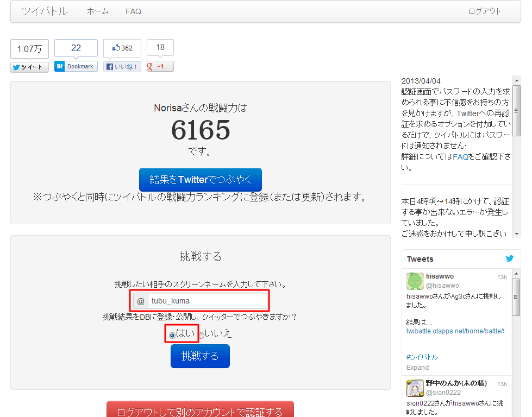This screenshot has height=417, width=532.
Task: Open the 1.07万 tweet count bubble
Action: 29,49
